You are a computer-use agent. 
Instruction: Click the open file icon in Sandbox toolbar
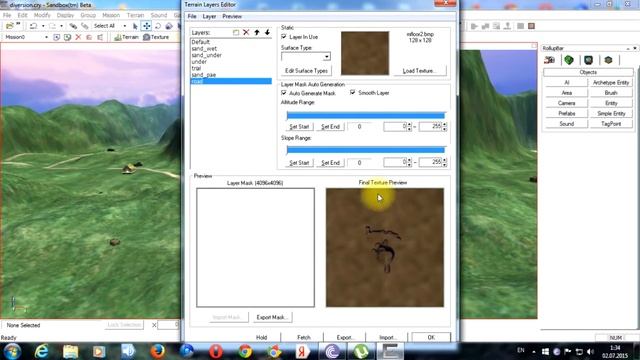coord(9,26)
